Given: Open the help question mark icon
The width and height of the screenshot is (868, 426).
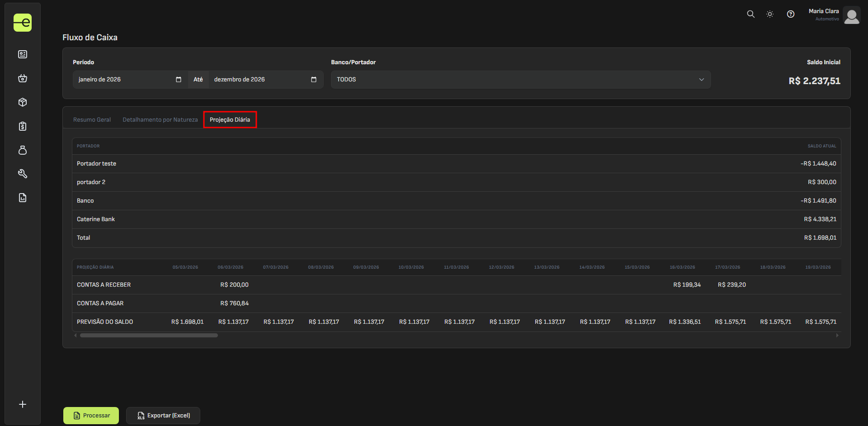Looking at the screenshot, I should (791, 14).
